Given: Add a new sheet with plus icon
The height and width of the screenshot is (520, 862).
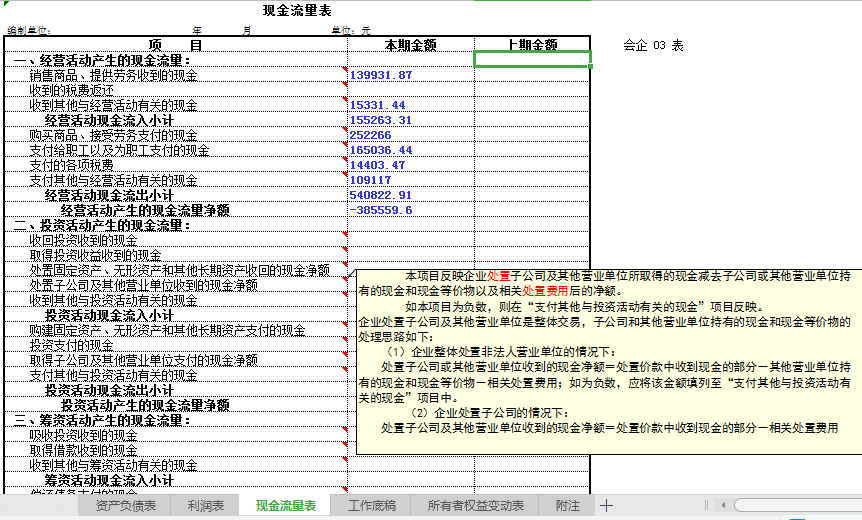Looking at the screenshot, I should (606, 505).
